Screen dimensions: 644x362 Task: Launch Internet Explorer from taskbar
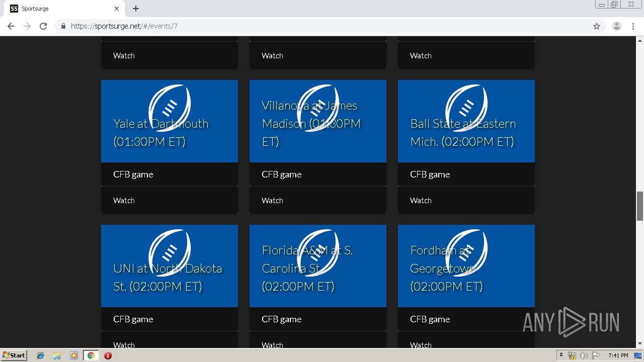pos(40,355)
